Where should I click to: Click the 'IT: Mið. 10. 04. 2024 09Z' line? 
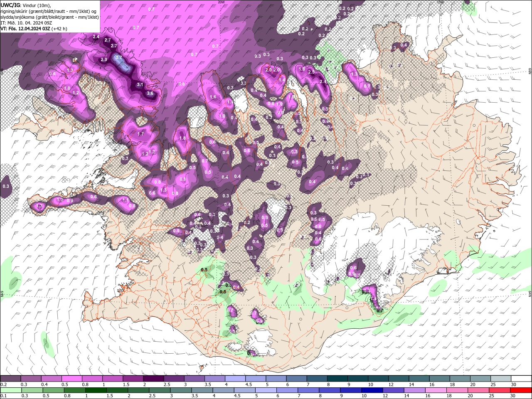pos(26,23)
